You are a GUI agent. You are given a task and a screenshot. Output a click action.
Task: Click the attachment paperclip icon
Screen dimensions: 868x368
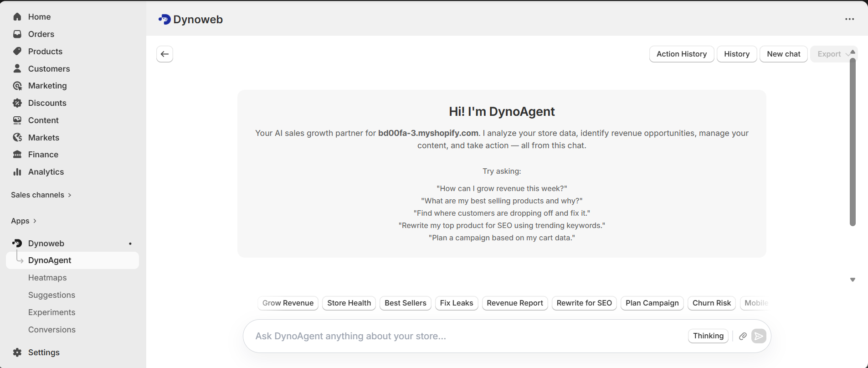click(x=743, y=336)
